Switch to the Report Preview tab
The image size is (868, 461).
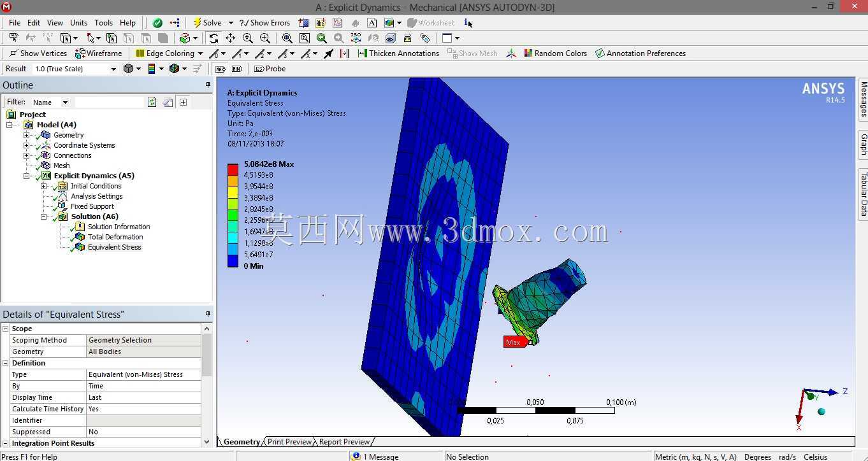point(344,441)
